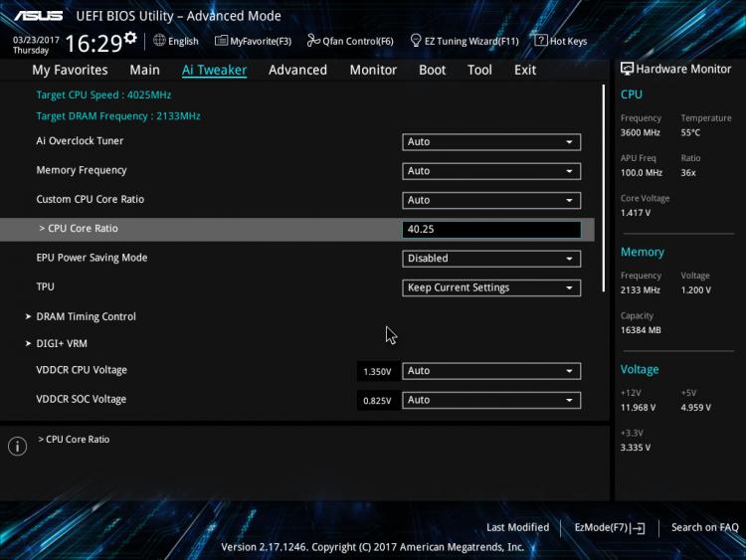Click the globe icon for English language
The image size is (746, 560).
(159, 41)
